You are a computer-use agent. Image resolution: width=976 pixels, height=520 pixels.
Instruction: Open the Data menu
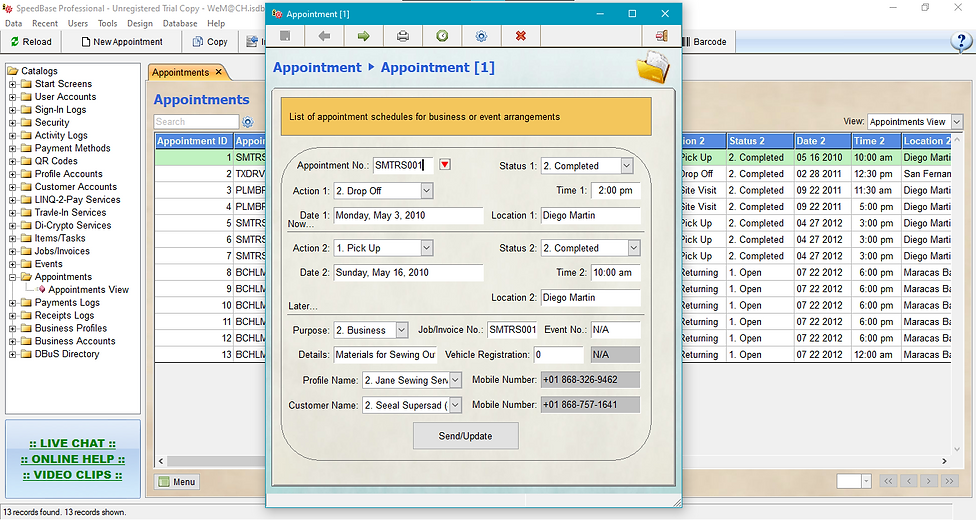pos(14,23)
